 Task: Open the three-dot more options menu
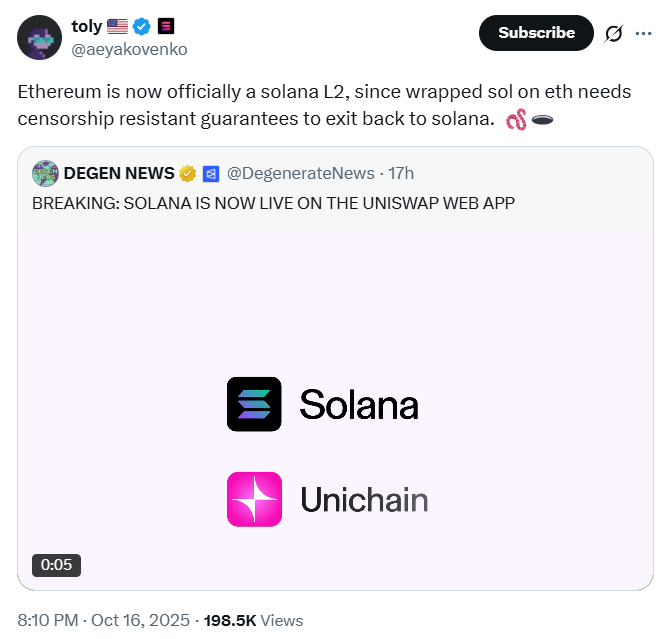click(x=643, y=33)
